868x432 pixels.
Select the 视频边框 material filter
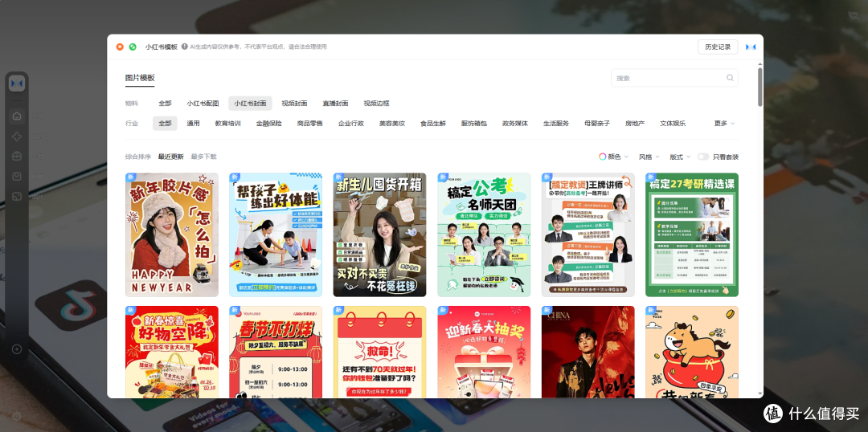pos(376,104)
